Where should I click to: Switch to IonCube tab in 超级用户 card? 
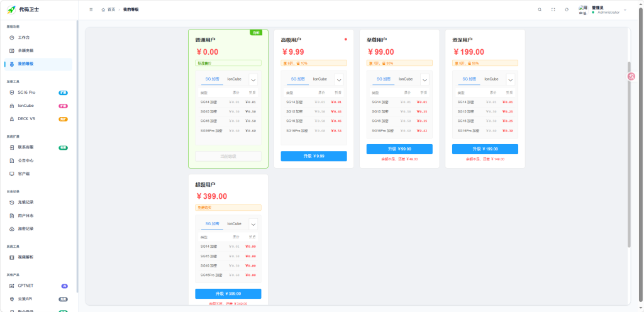(x=234, y=224)
